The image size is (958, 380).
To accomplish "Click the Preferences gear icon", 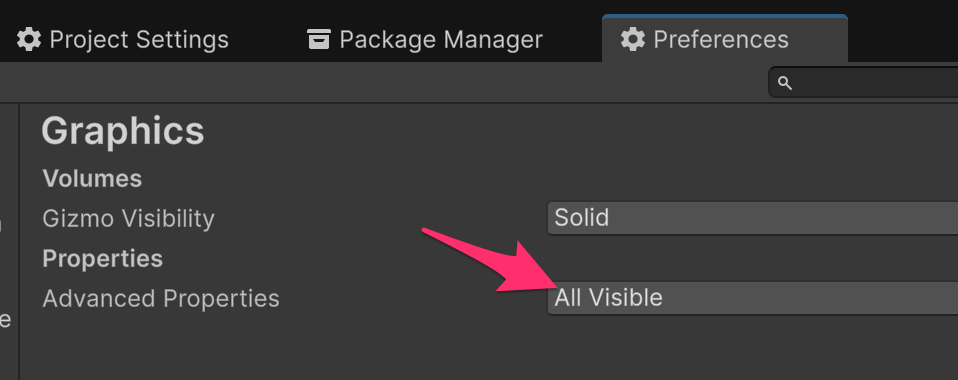I will (x=632, y=40).
